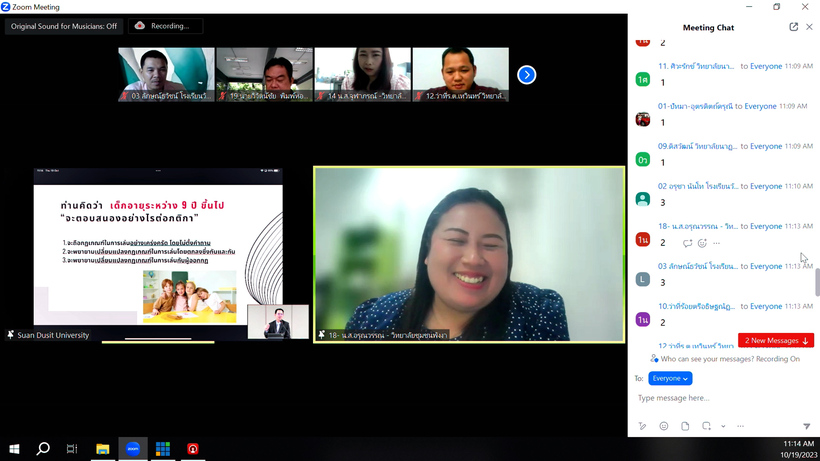Click the Recording indicator

[x=165, y=26]
